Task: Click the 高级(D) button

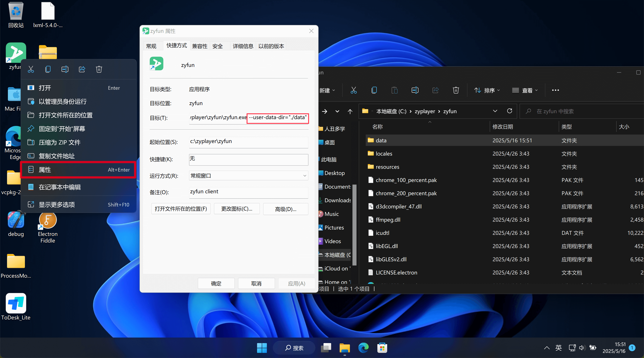Action: [285, 209]
